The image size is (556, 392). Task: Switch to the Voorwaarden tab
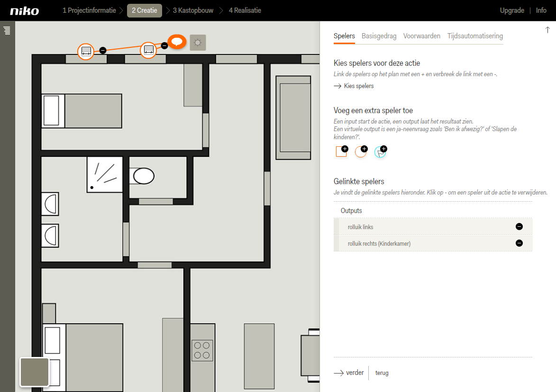[421, 36]
